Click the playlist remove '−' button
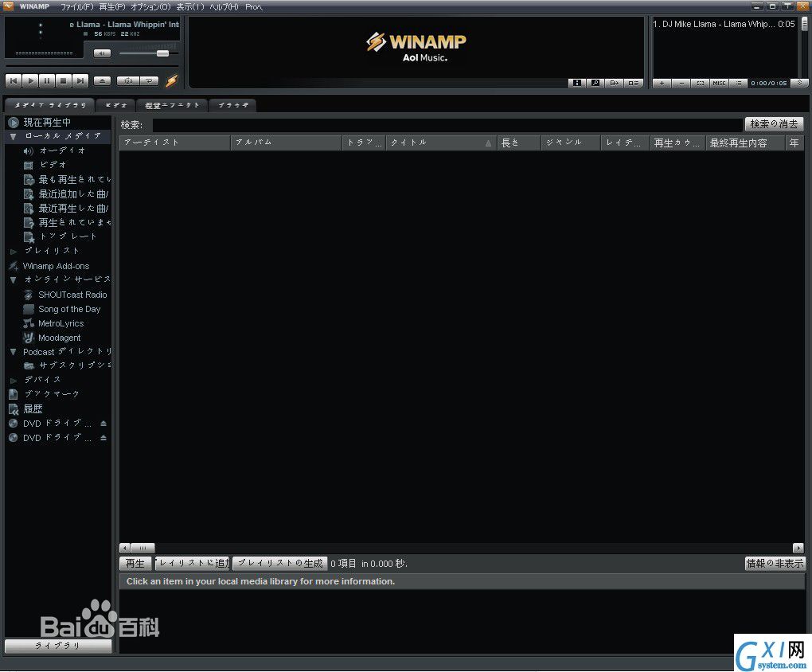This screenshot has width=812, height=672. (x=681, y=83)
